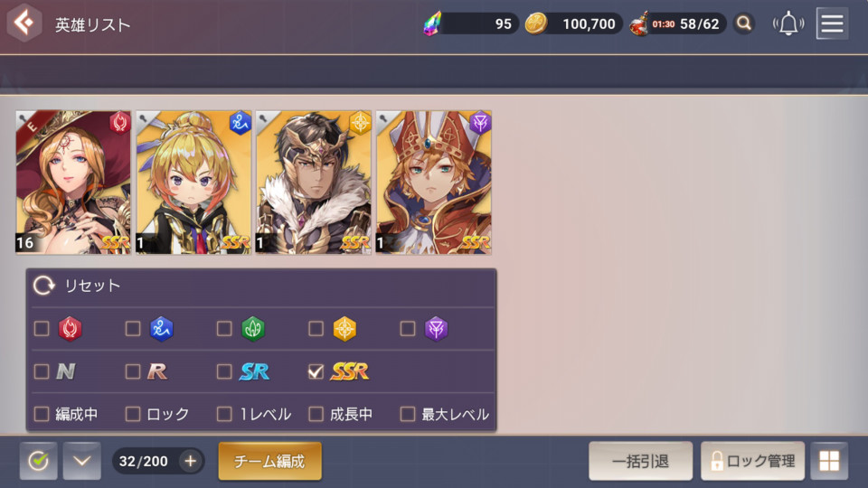Click the 一括引退 button
The height and width of the screenshot is (488, 868).
[640, 461]
